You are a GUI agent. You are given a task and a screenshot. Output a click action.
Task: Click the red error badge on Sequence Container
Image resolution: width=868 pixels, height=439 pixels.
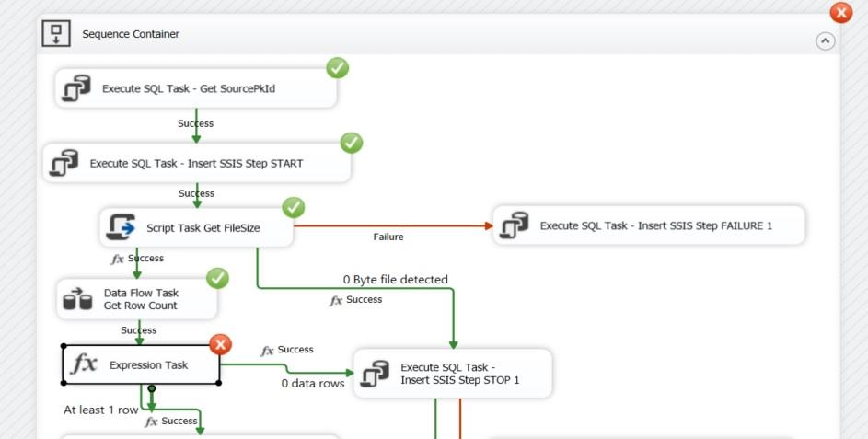[x=840, y=13]
